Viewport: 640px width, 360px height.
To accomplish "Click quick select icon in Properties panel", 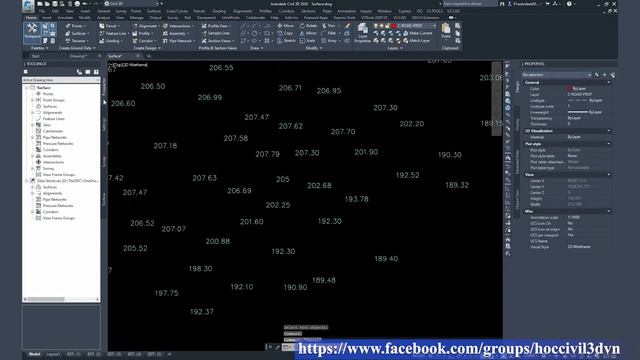I will (x=613, y=75).
